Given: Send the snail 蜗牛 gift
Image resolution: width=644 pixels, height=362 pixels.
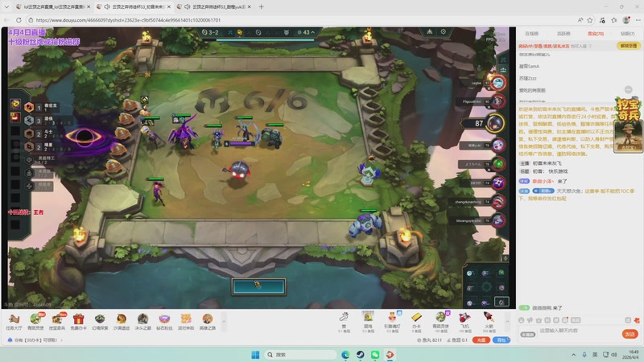Looking at the screenshot, I should click(x=368, y=321).
